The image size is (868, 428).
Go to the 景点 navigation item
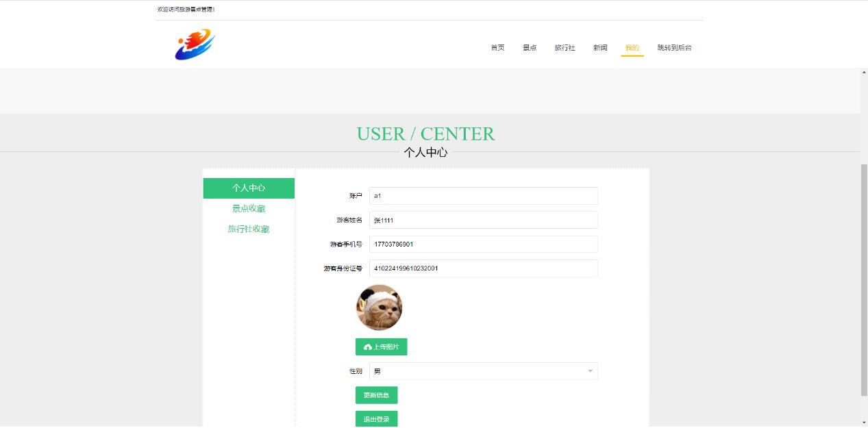tap(530, 48)
